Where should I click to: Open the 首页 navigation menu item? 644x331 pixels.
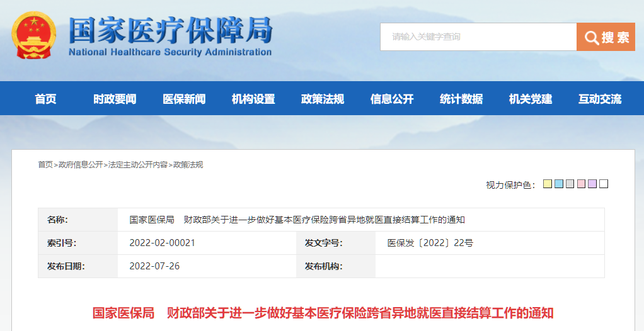pos(45,99)
